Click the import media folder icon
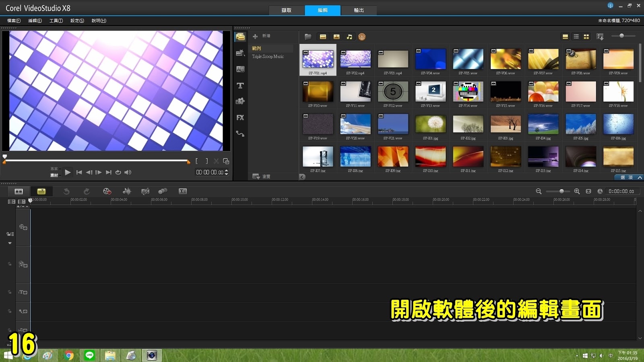Image resolution: width=644 pixels, height=362 pixels. (x=308, y=37)
